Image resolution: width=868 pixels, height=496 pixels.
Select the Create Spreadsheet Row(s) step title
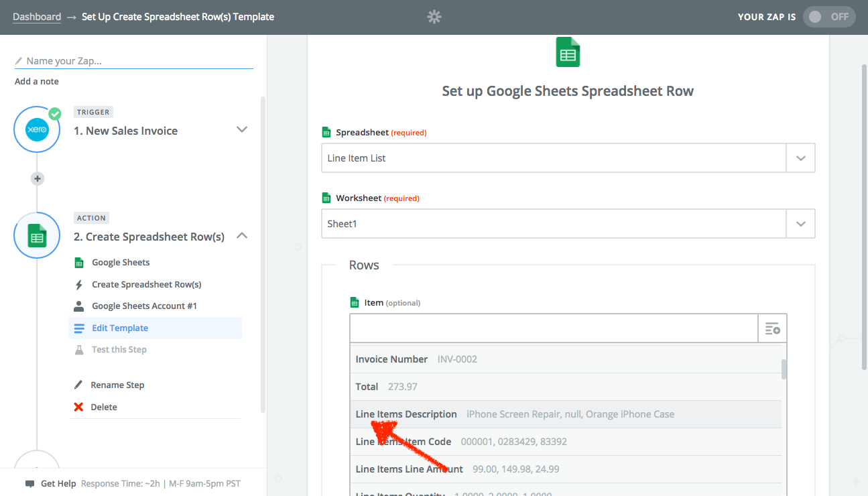click(149, 237)
